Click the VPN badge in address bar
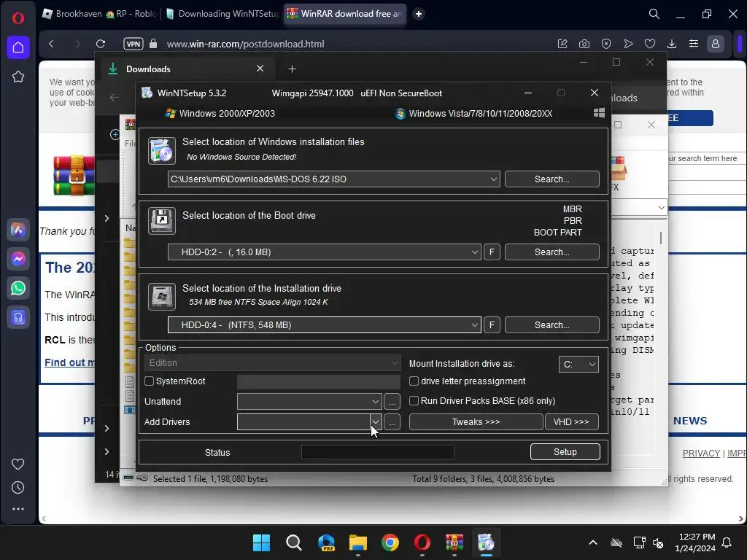Viewport: 747px width, 560px height. (133, 44)
